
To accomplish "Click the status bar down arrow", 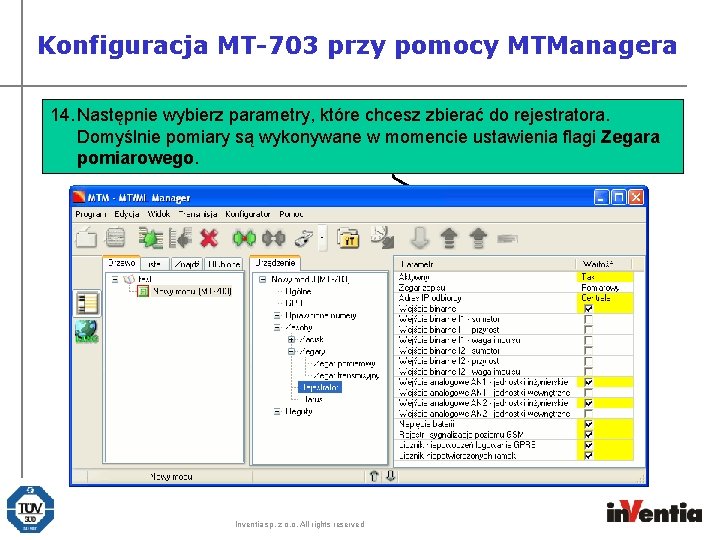I will (391, 476).
